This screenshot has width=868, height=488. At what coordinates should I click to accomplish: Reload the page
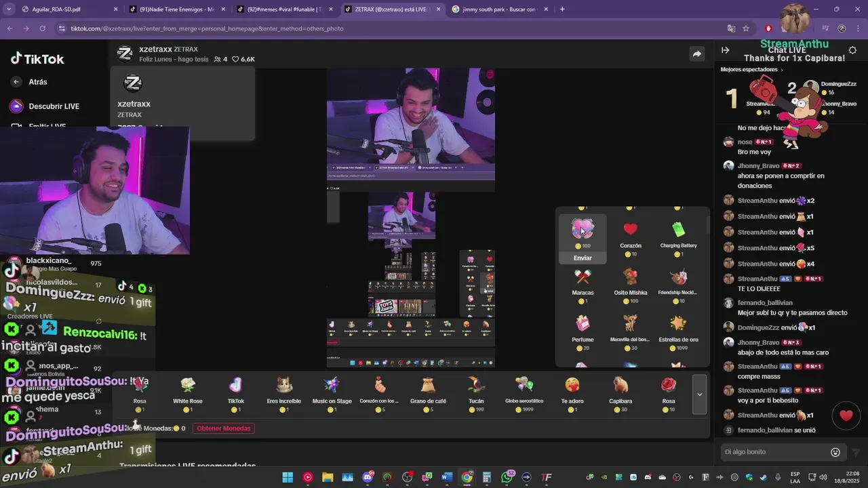coord(42,28)
